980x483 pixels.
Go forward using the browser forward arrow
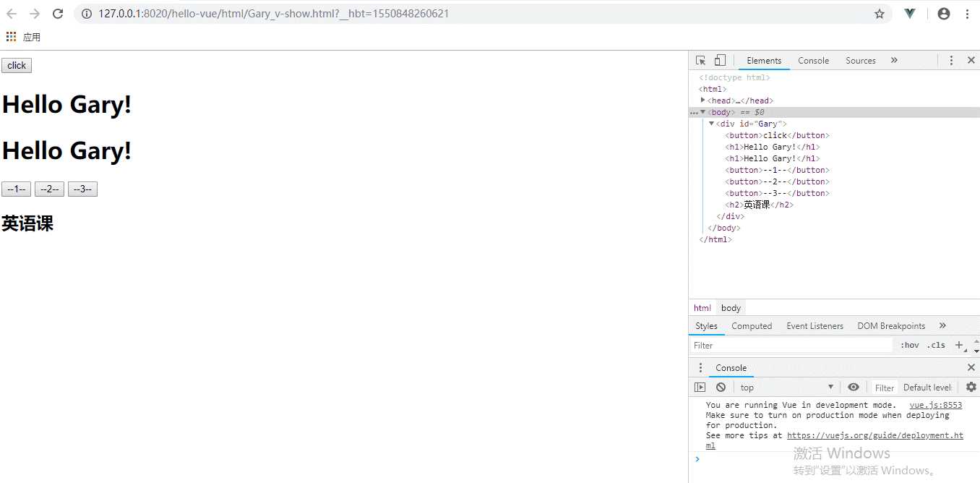pos(35,14)
